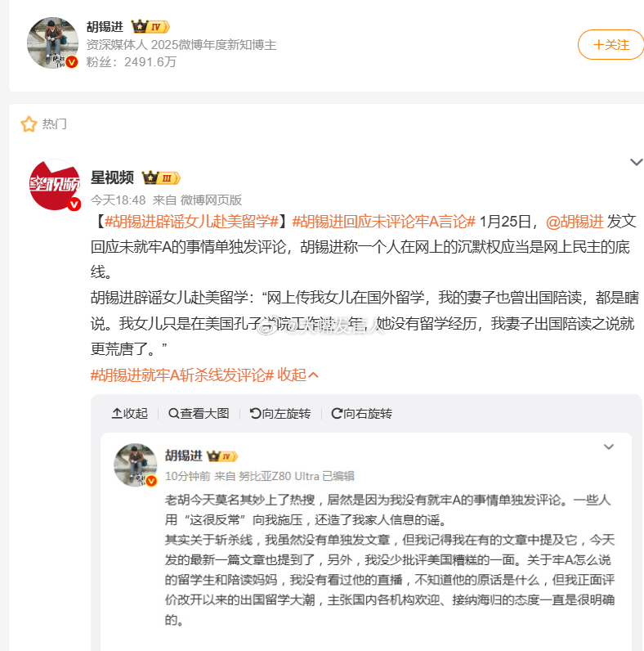This screenshot has width=644, height=651.
Task: Open 星视频's avatar icon
Action: pos(56,185)
